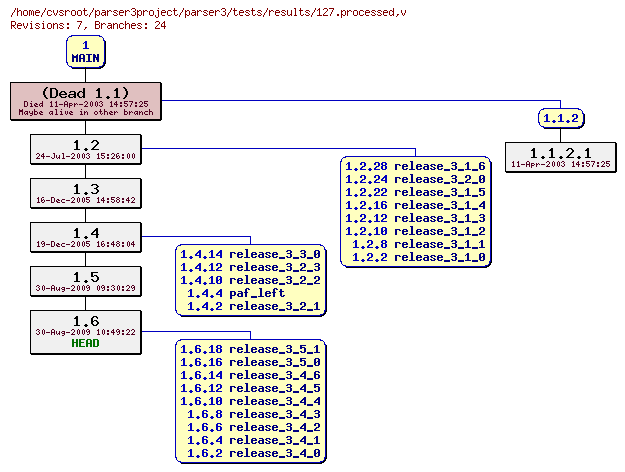Click the file path 127.processed,v title
The height and width of the screenshot is (472, 625).
(208, 12)
